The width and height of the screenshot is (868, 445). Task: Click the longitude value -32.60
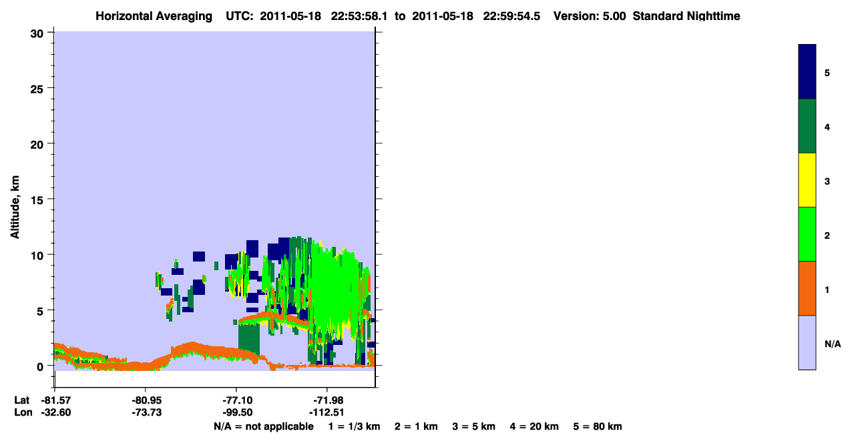pos(55,412)
